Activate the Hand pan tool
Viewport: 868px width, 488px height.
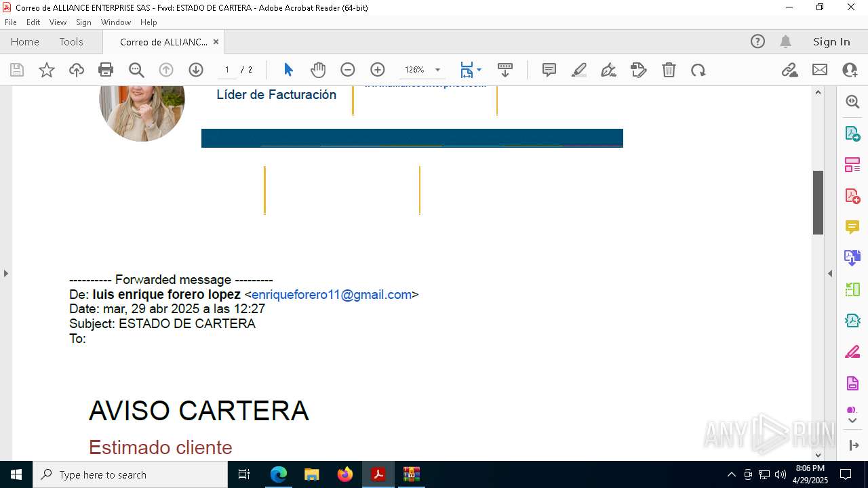pyautogui.click(x=318, y=70)
